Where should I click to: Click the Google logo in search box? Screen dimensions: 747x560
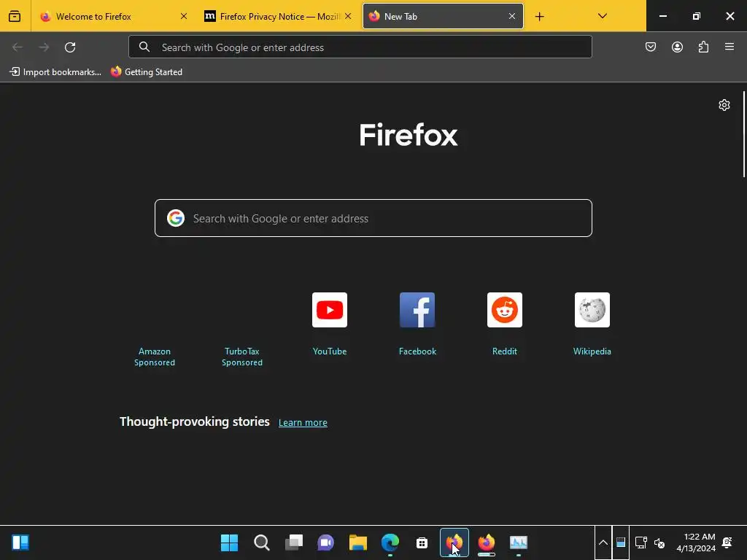pyautogui.click(x=176, y=218)
